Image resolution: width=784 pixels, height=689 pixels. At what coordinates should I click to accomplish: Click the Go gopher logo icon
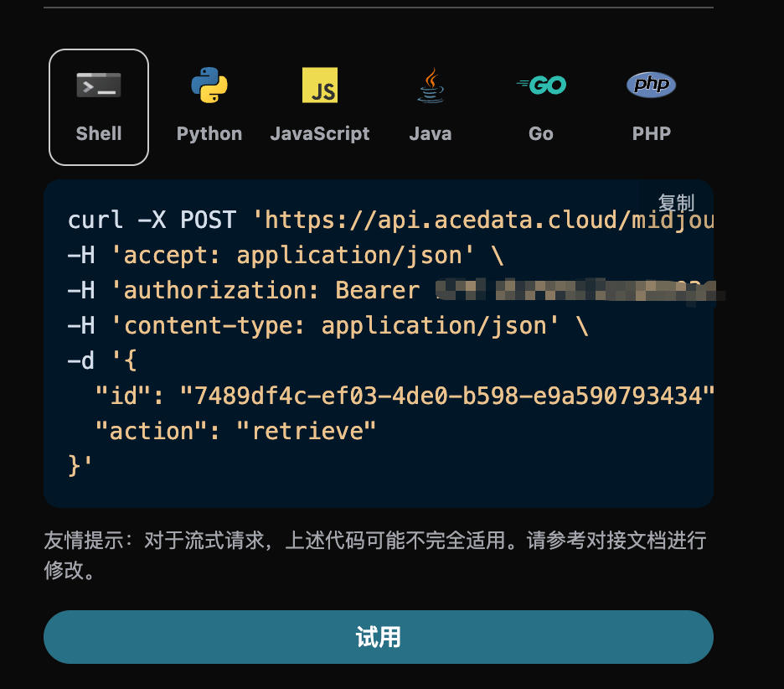pos(541,85)
